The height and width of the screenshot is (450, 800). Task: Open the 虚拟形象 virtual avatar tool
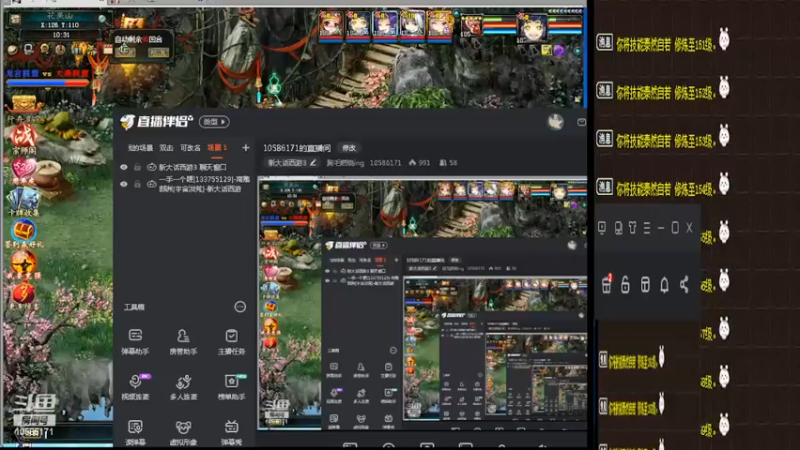tap(183, 433)
